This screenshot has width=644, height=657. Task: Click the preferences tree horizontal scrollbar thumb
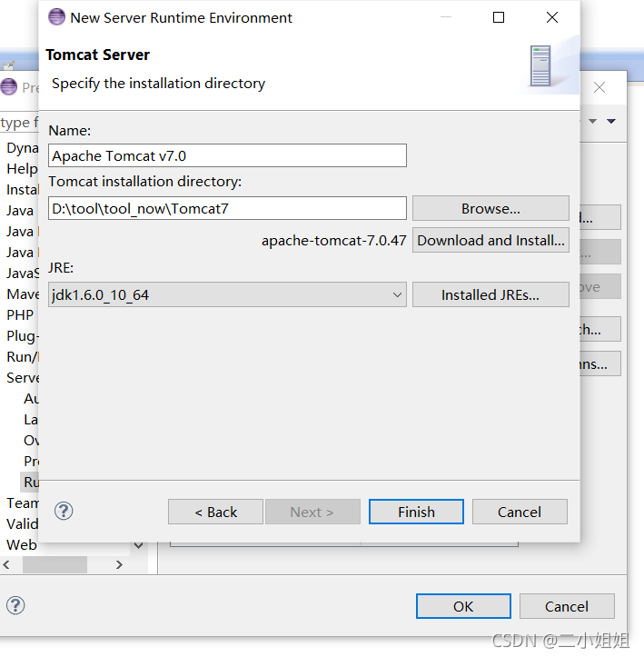tap(54, 564)
